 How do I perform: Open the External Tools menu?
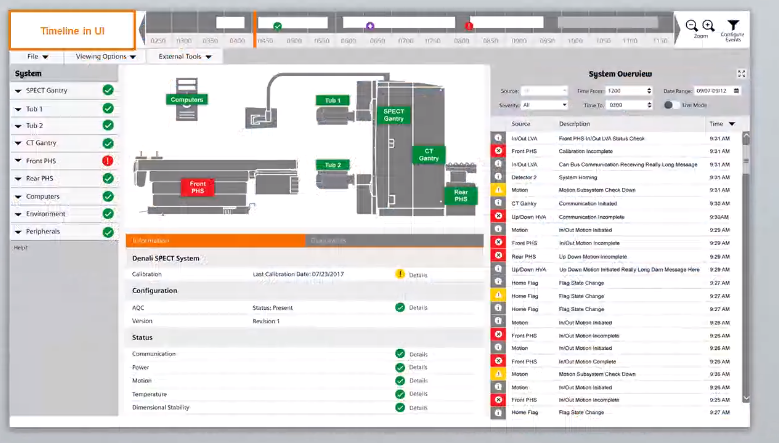coord(184,57)
